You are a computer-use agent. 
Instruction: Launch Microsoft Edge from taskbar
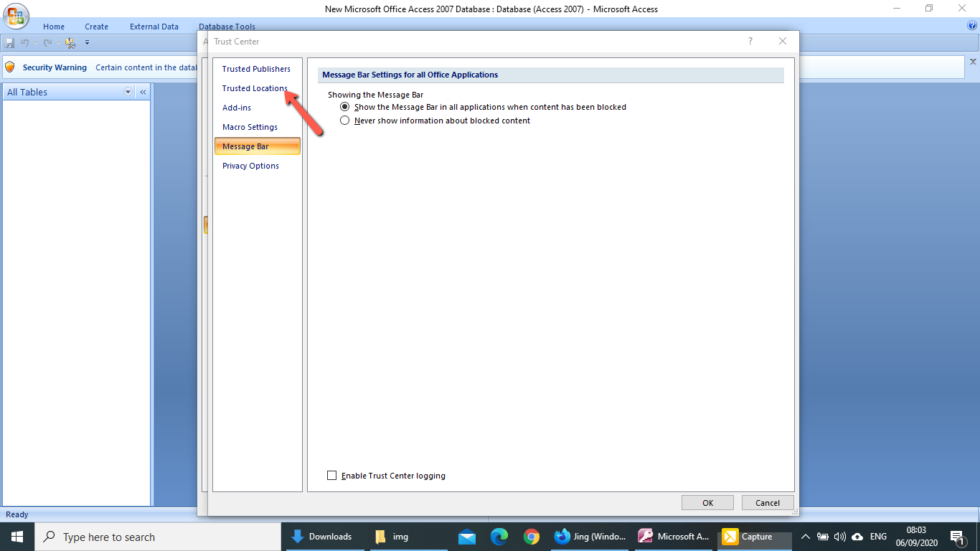click(499, 537)
